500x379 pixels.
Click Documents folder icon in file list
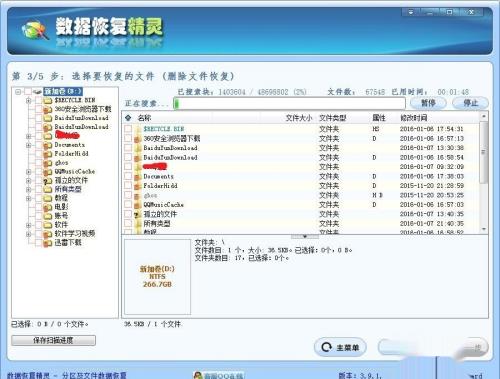pos(138,177)
